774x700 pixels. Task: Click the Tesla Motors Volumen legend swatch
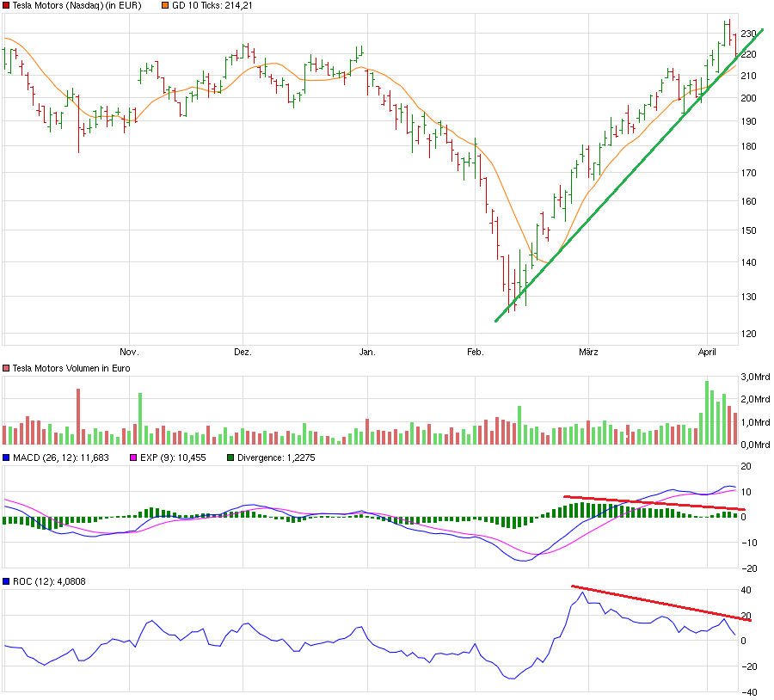(6, 369)
